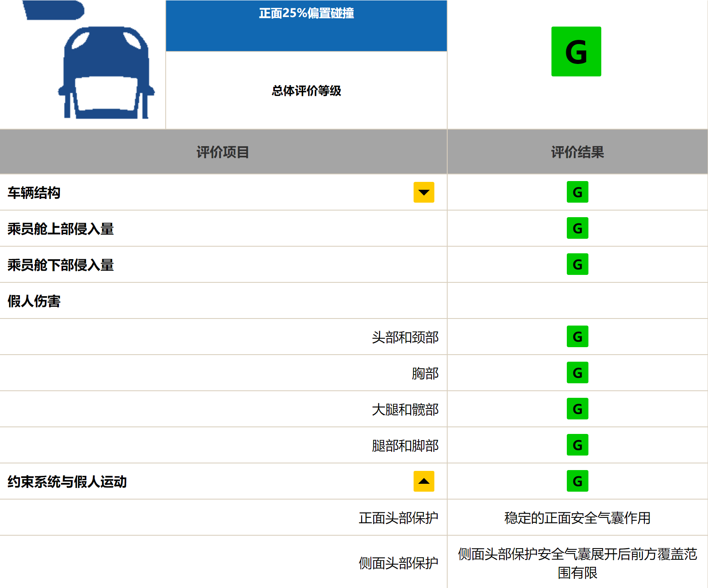Image resolution: width=708 pixels, height=588 pixels.
Task: Click the large G overall rating badge
Action: pyautogui.click(x=576, y=51)
